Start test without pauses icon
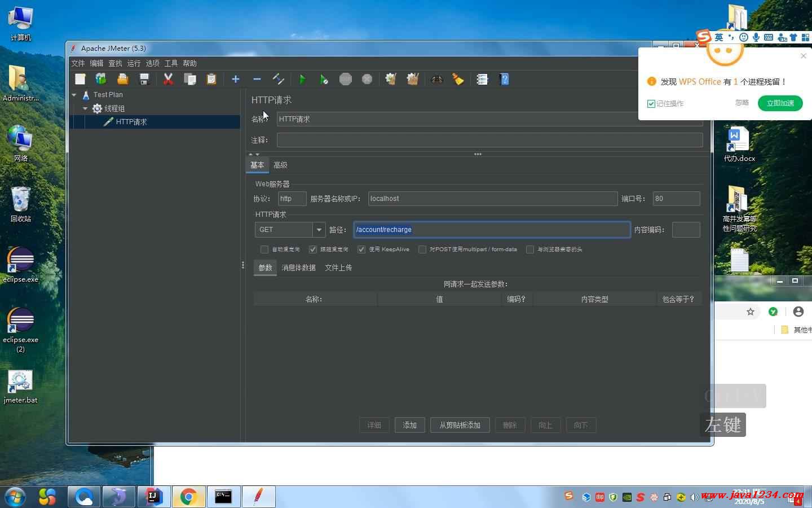812x508 pixels. [324, 80]
